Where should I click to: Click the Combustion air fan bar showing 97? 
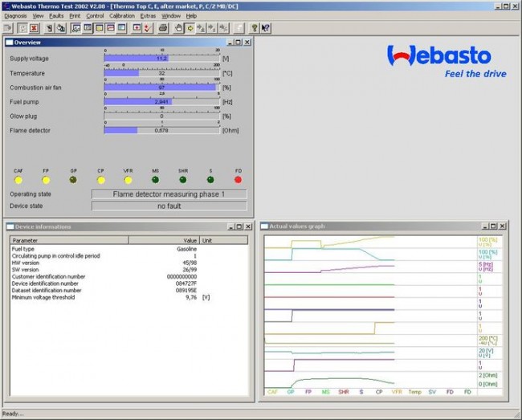pos(161,88)
